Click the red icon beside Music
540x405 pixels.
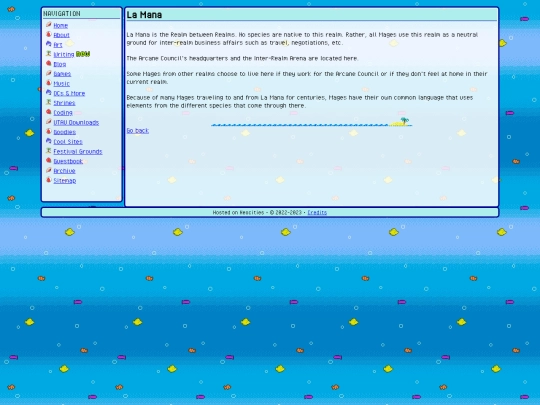[49, 83]
